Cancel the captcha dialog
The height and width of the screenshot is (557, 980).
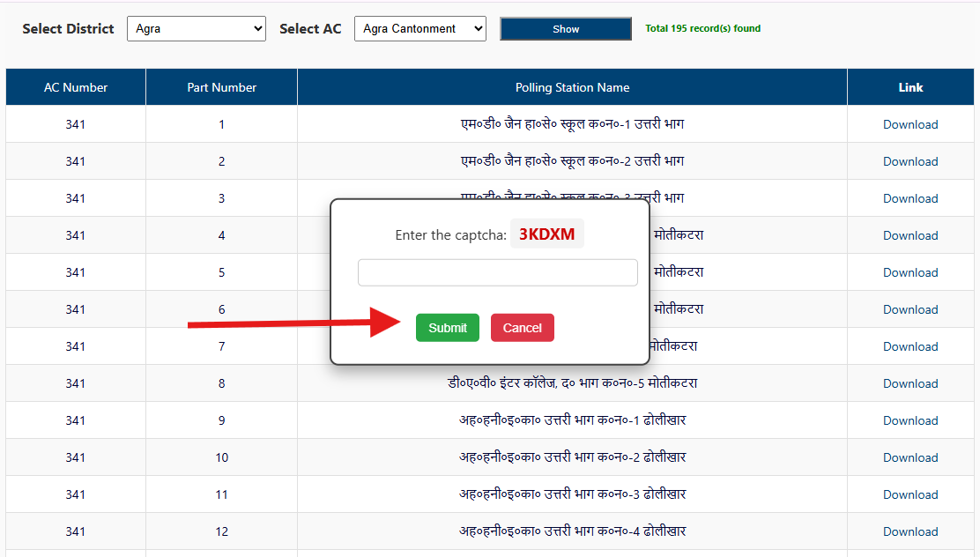coord(523,328)
